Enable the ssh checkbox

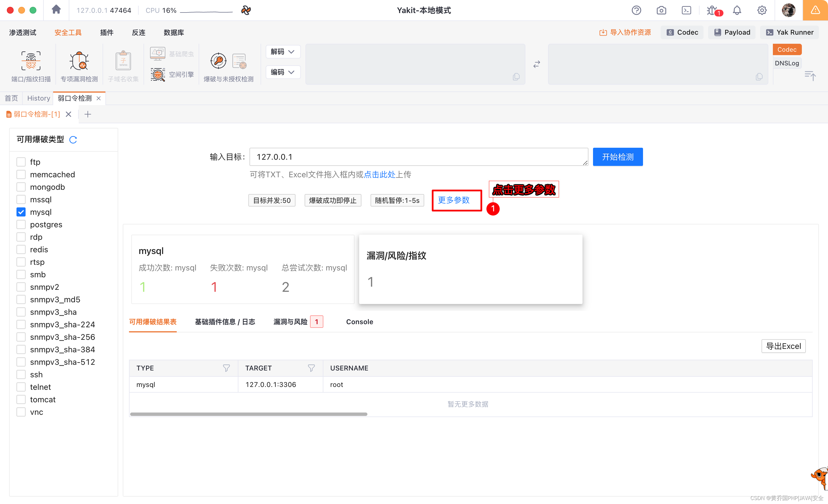21,374
